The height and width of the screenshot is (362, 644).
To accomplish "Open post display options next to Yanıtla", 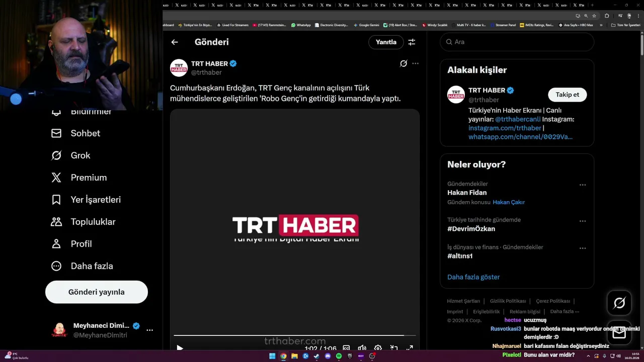I will point(412,42).
